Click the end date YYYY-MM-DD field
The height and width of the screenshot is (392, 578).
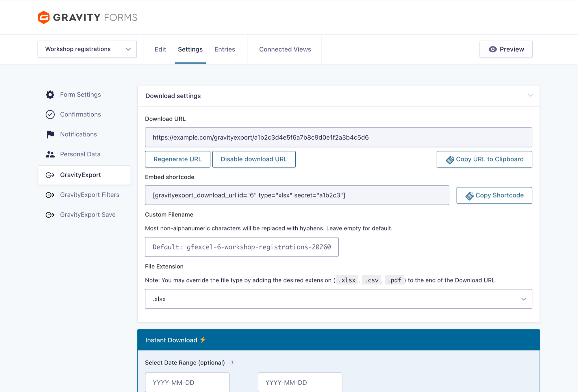pyautogui.click(x=300, y=382)
